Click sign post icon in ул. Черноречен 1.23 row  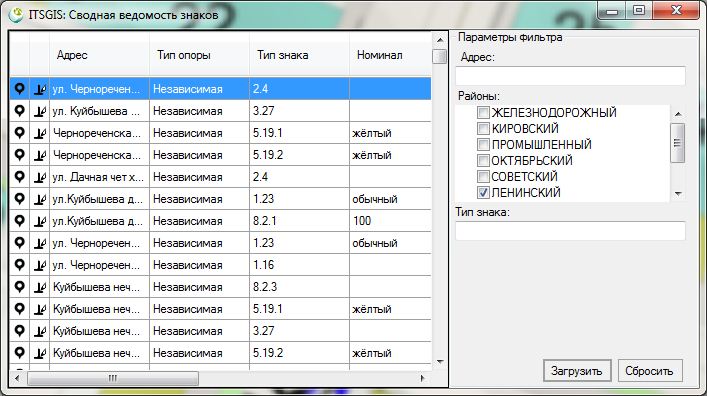[x=40, y=243]
